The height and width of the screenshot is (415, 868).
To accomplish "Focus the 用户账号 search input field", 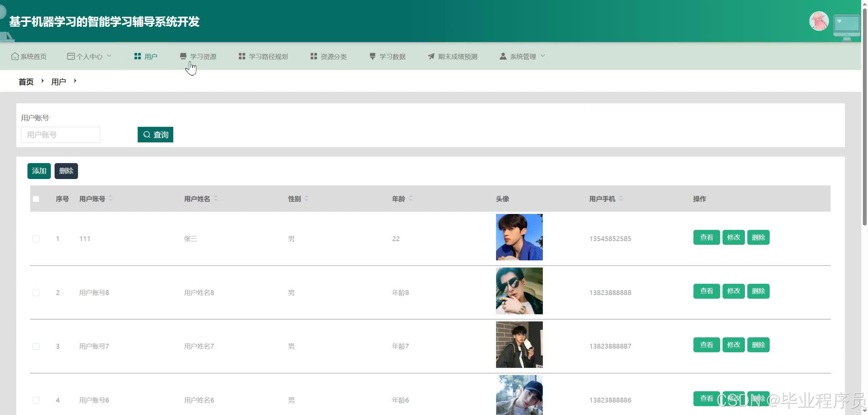I will 61,135.
